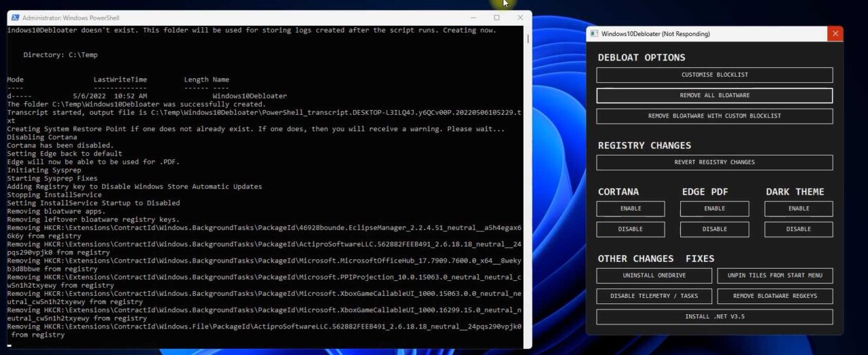Click Install .NET V3.5 button
Viewport: 868px width, 355px height.
pyautogui.click(x=715, y=317)
